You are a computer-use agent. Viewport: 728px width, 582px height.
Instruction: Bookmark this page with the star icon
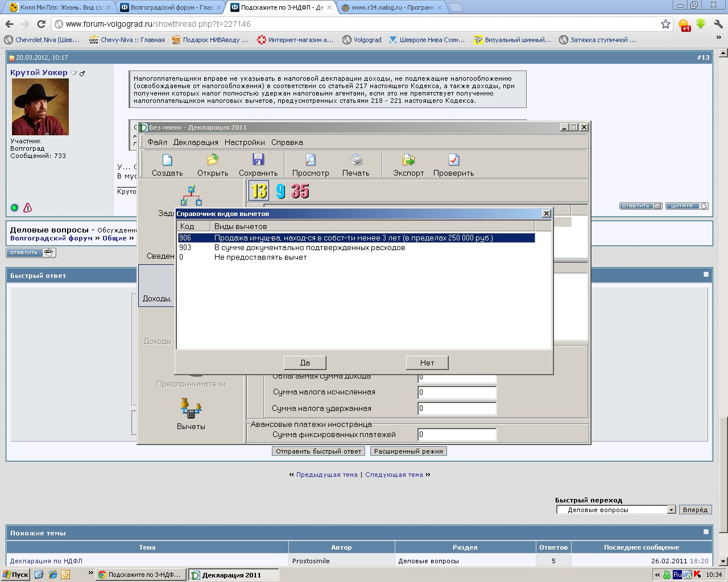click(665, 24)
